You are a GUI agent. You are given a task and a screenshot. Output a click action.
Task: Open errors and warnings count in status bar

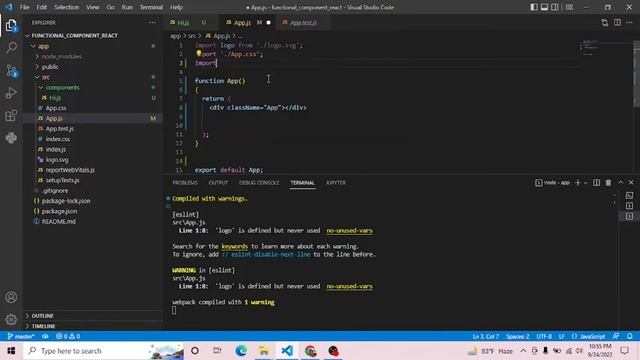click(x=68, y=336)
